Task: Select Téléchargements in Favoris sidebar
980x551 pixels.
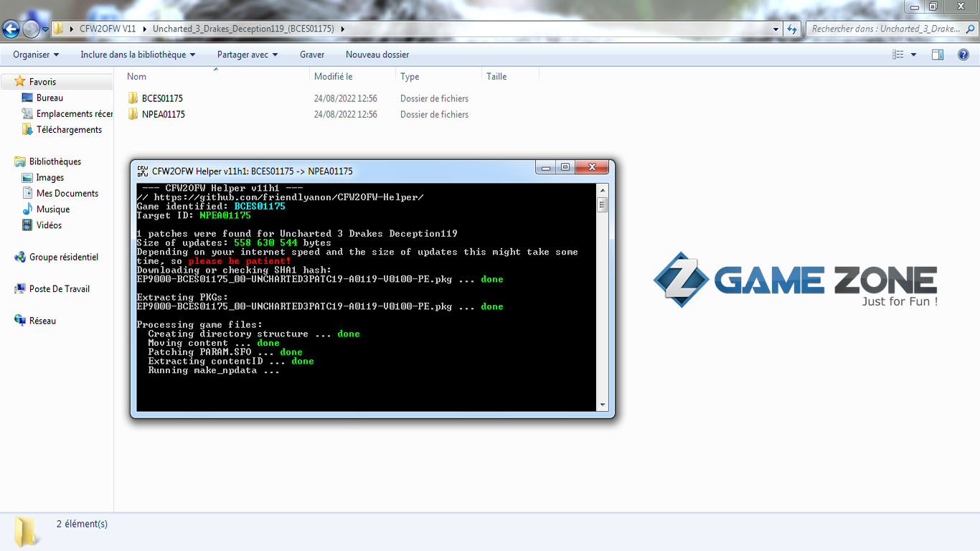Action: coord(69,130)
